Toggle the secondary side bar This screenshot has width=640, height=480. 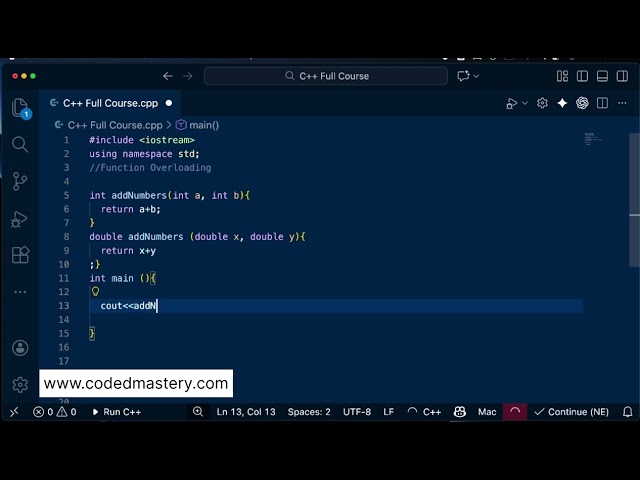pyautogui.click(x=622, y=76)
